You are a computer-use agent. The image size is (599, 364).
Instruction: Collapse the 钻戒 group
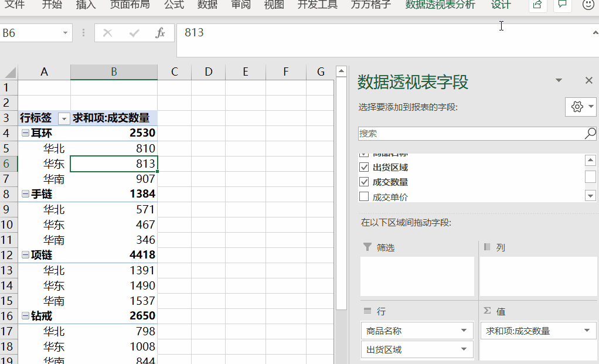[25, 316]
